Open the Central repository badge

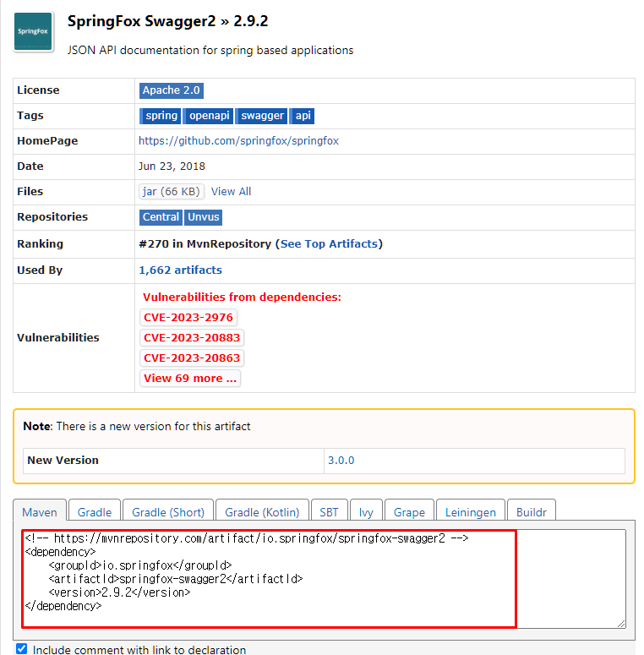(161, 217)
